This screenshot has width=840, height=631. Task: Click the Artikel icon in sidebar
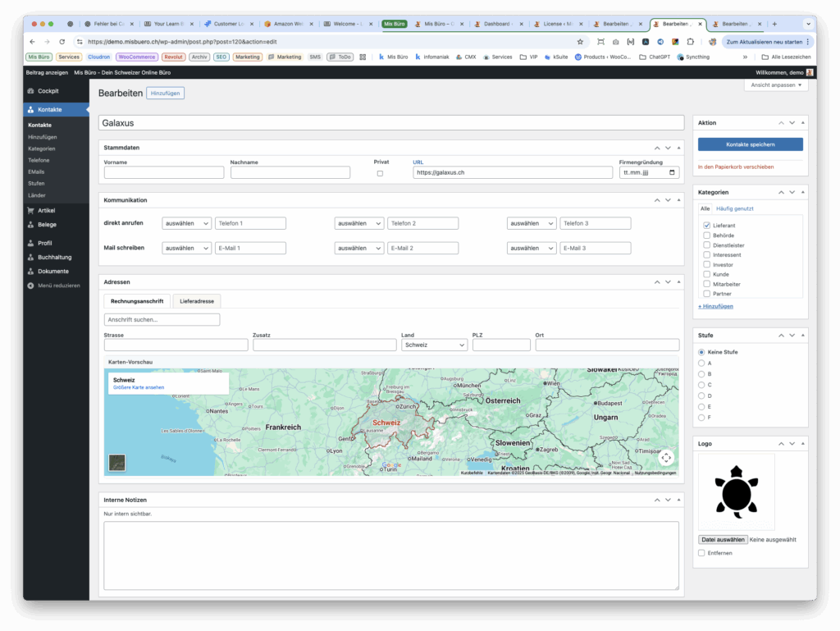pyautogui.click(x=30, y=211)
